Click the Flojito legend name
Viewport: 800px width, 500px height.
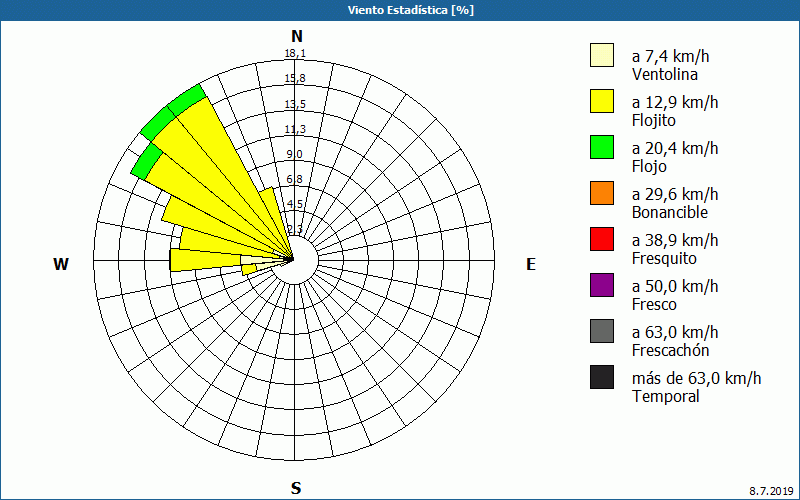tap(654, 120)
